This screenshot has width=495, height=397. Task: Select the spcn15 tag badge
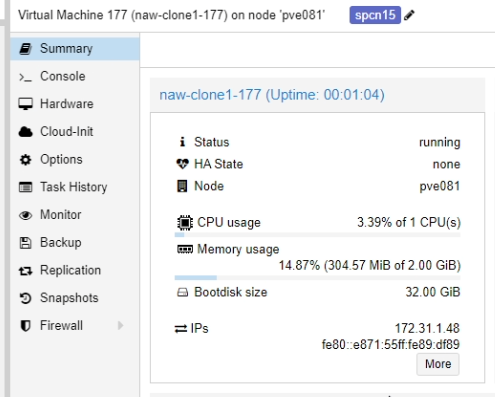coord(375,15)
